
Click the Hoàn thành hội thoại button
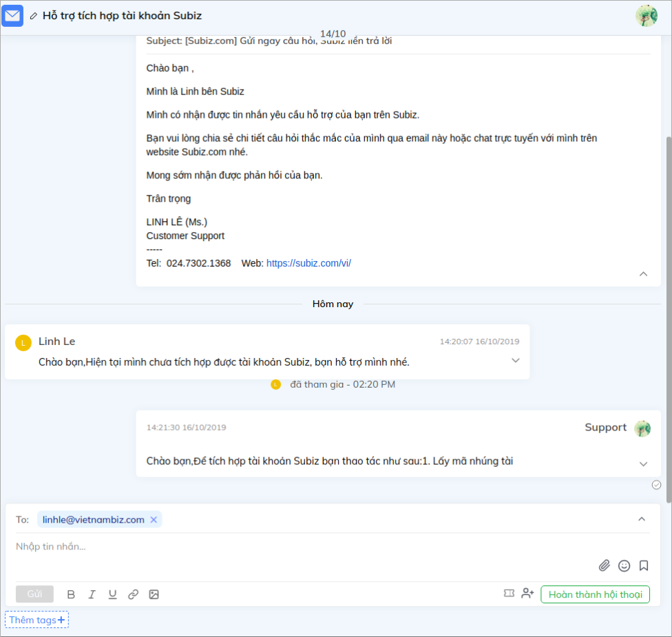tap(594, 594)
